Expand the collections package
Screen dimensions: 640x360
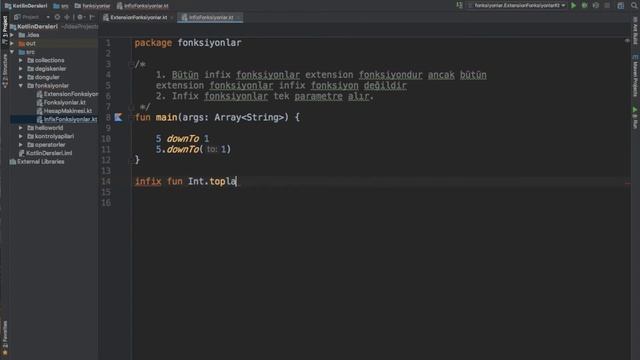pyautogui.click(x=21, y=60)
